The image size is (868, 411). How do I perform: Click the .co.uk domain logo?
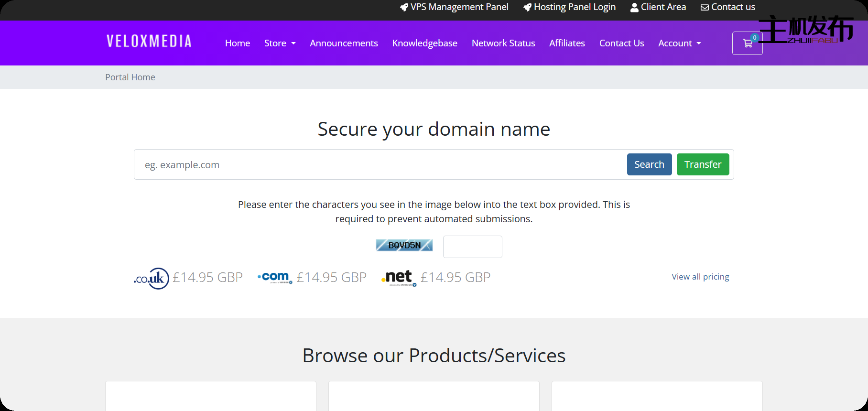tap(151, 278)
